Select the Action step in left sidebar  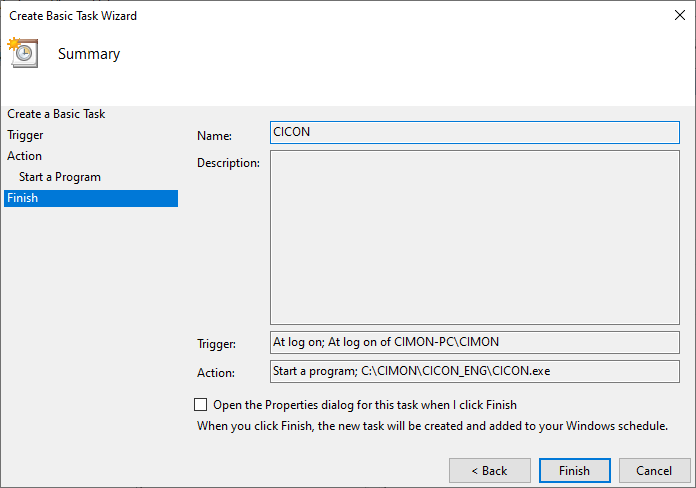(x=24, y=156)
